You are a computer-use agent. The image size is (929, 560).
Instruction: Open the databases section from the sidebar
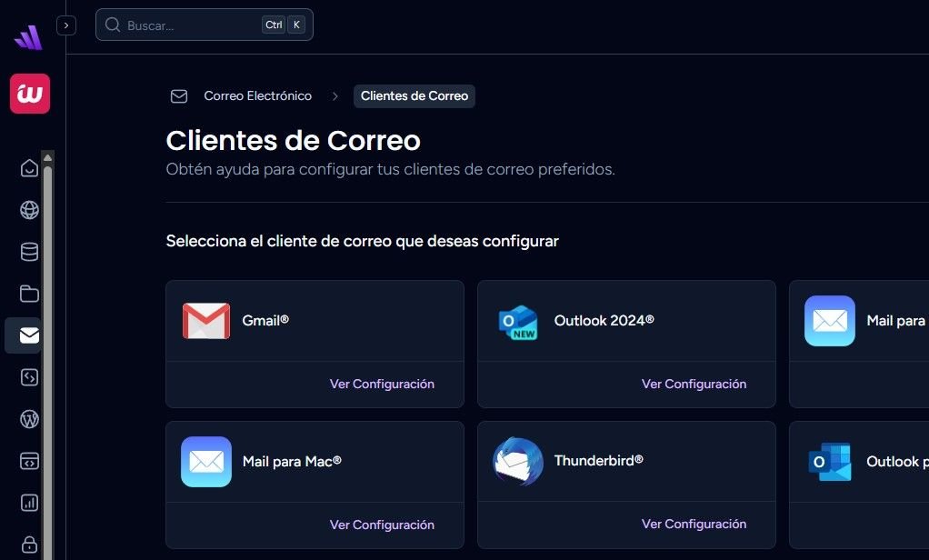click(28, 252)
